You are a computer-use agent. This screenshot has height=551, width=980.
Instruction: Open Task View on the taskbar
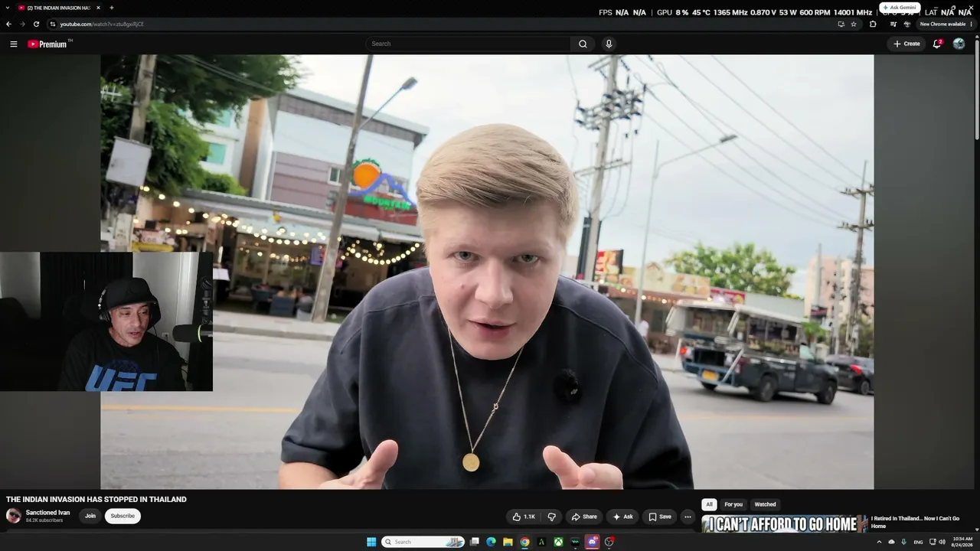pos(474,542)
